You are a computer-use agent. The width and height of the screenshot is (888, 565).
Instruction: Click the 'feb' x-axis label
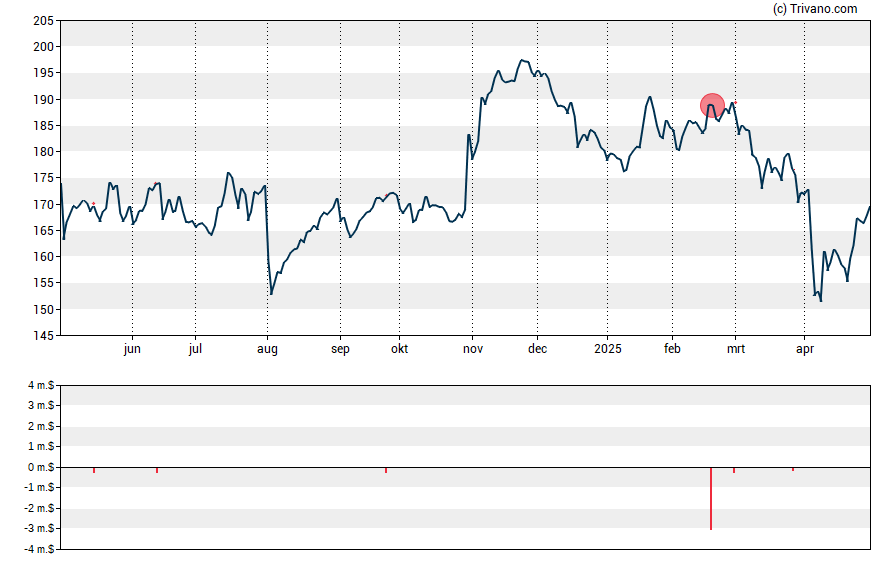pos(672,349)
